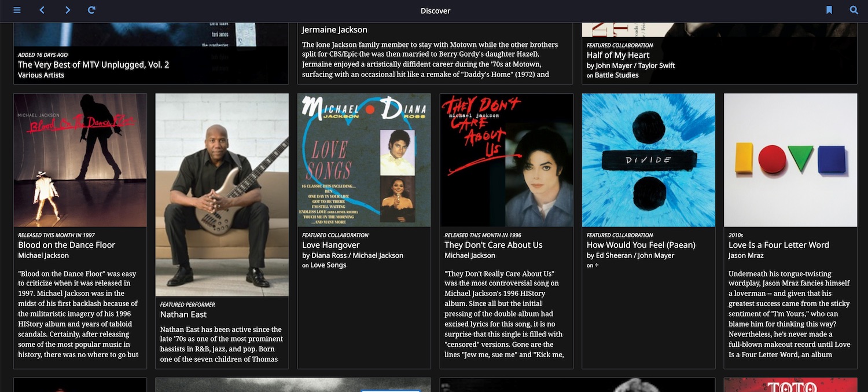The width and height of the screenshot is (868, 392).
Task: Open The Very Best of MTV Unplugged, Vol. 2
Action: coord(93,65)
